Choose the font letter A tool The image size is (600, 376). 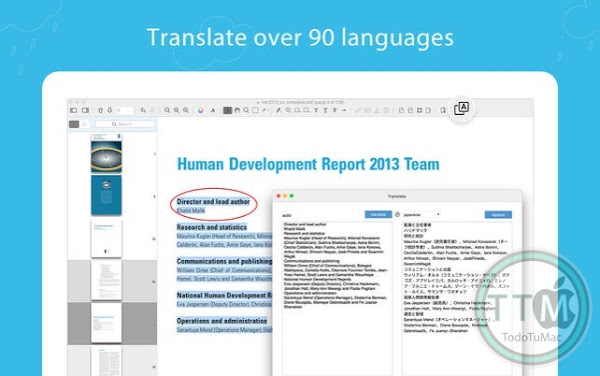(213, 111)
